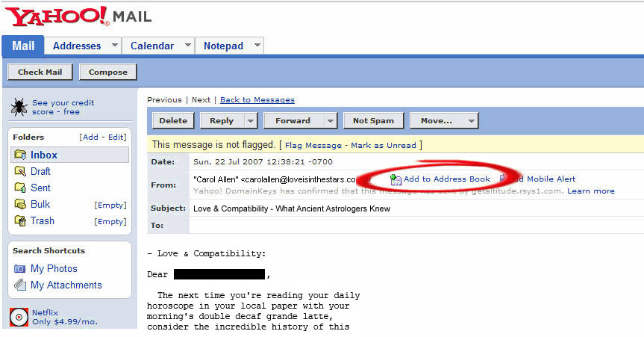The height and width of the screenshot is (337, 644).
Task: Click Back to Messages link
Action: coord(257,100)
